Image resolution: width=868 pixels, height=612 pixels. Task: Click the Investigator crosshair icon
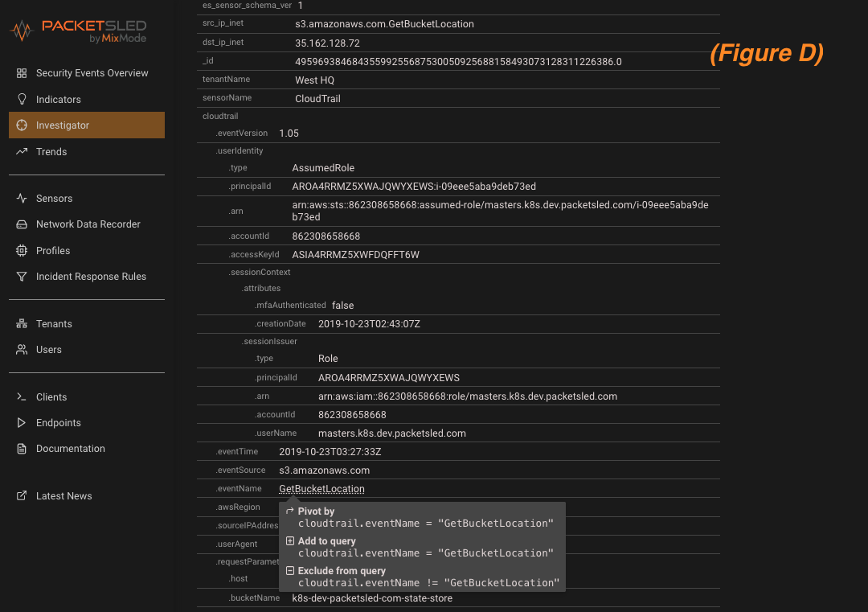[22, 125]
